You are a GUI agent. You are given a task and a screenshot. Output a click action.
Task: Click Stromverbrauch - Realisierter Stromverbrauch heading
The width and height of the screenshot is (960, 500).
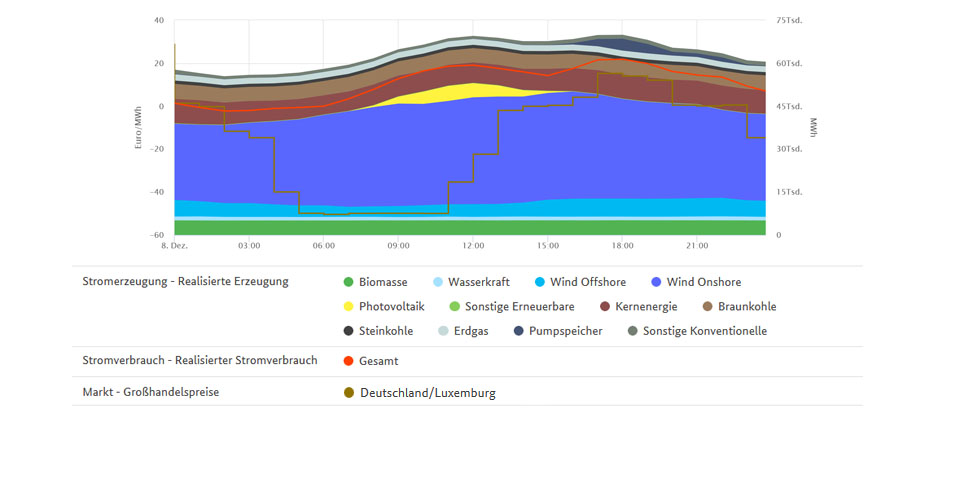[x=200, y=360]
